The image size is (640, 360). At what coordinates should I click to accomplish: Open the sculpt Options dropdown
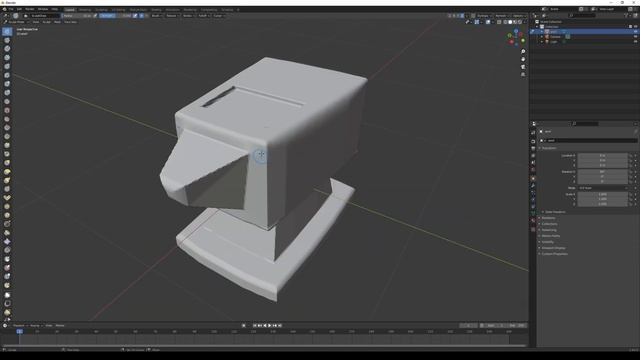(x=519, y=16)
